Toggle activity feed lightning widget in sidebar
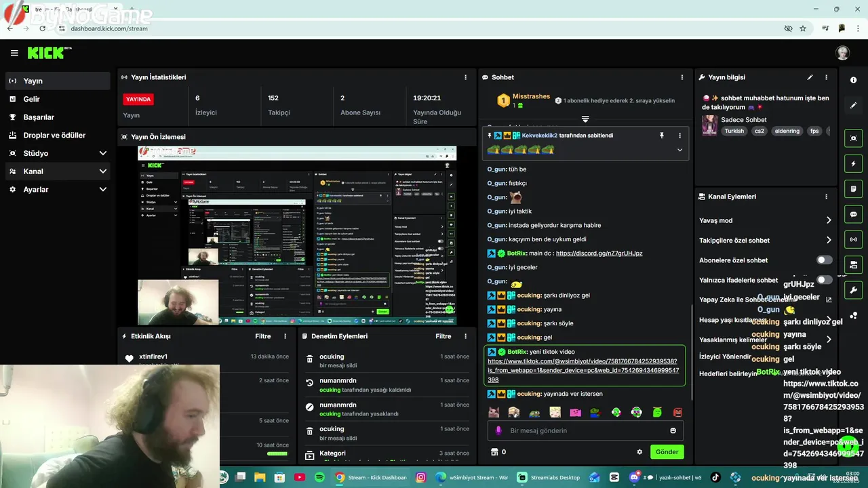Image resolution: width=868 pixels, height=488 pixels. pos(853,163)
